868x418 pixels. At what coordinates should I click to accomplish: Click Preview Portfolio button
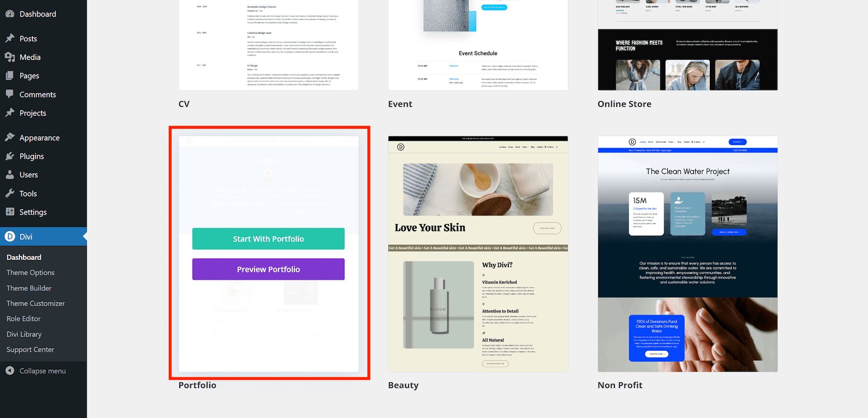point(268,269)
